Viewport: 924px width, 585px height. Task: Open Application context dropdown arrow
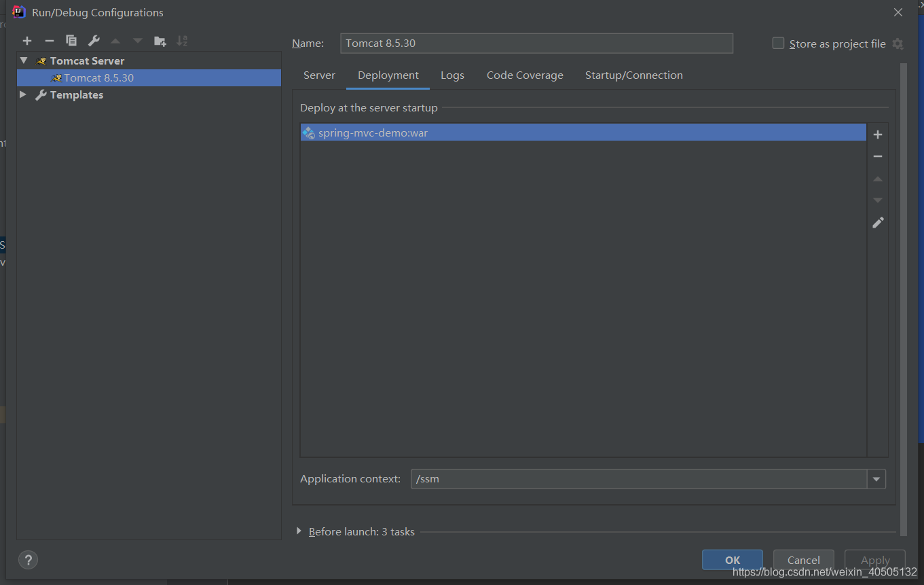click(x=876, y=479)
